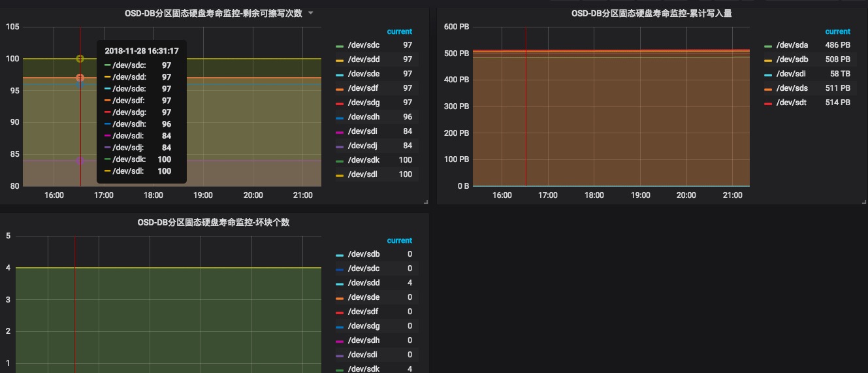
Task: Click the resize handle of 剩余可擦写次数 panel
Action: pos(426,201)
